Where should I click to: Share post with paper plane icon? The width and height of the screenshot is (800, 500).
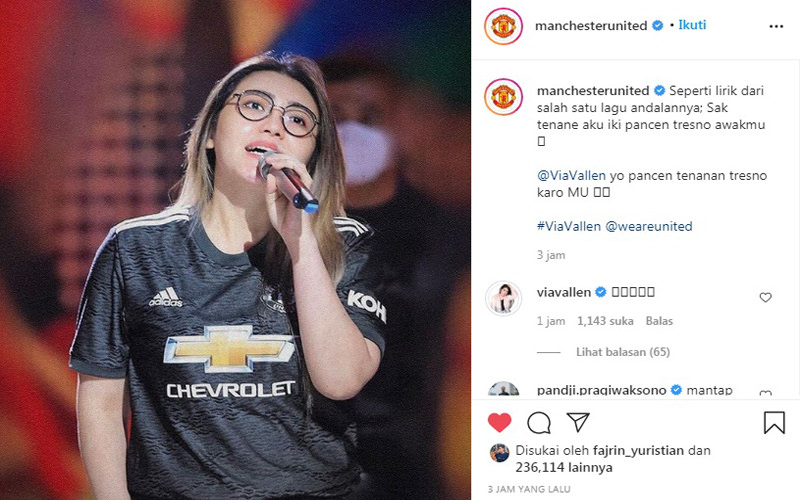pyautogui.click(x=578, y=422)
